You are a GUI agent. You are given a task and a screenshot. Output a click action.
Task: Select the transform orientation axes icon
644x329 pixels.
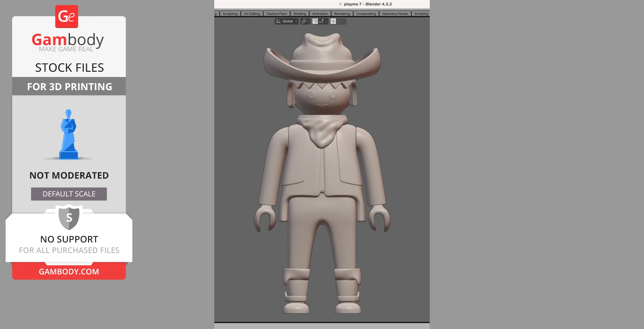[278, 21]
